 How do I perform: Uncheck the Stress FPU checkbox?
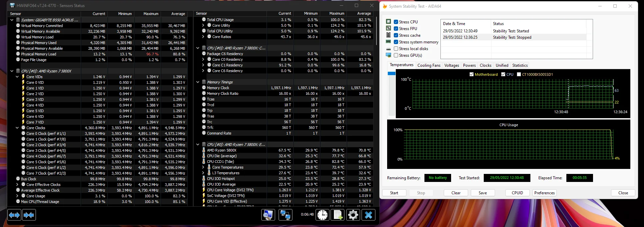(x=396, y=28)
